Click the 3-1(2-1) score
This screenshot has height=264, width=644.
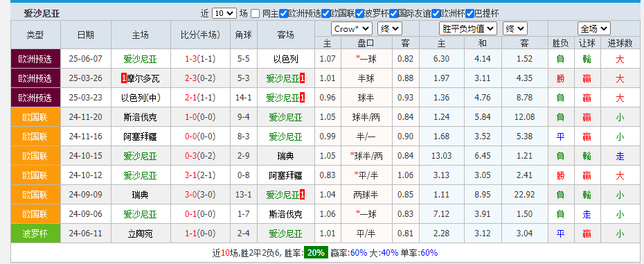click(200, 175)
